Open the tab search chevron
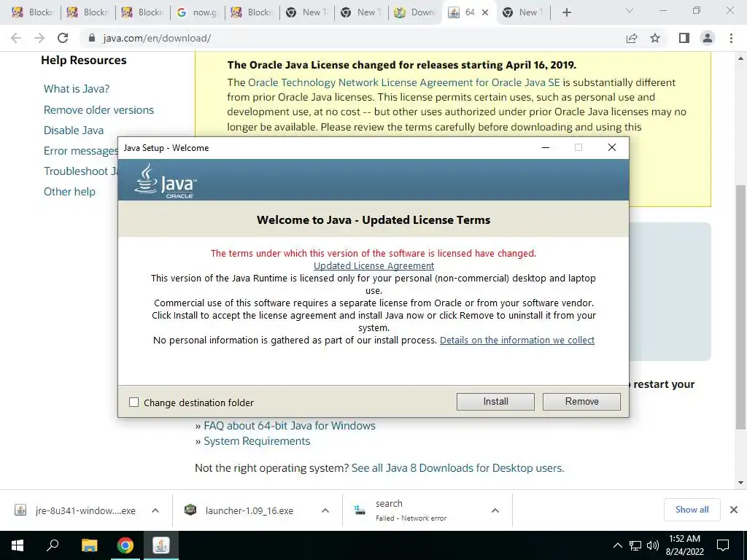747x560 pixels. (630, 10)
